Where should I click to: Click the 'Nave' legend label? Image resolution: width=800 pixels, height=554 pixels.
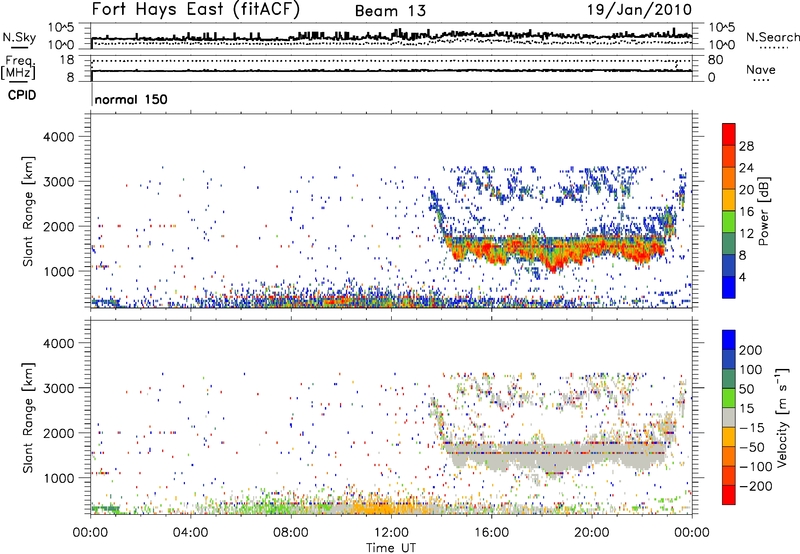click(x=761, y=69)
